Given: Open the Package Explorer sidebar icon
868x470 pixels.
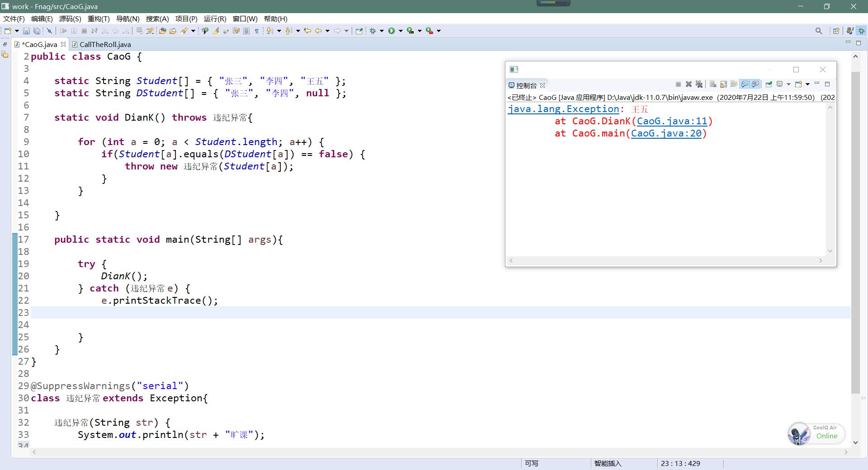Looking at the screenshot, I should pyautogui.click(x=5, y=55).
